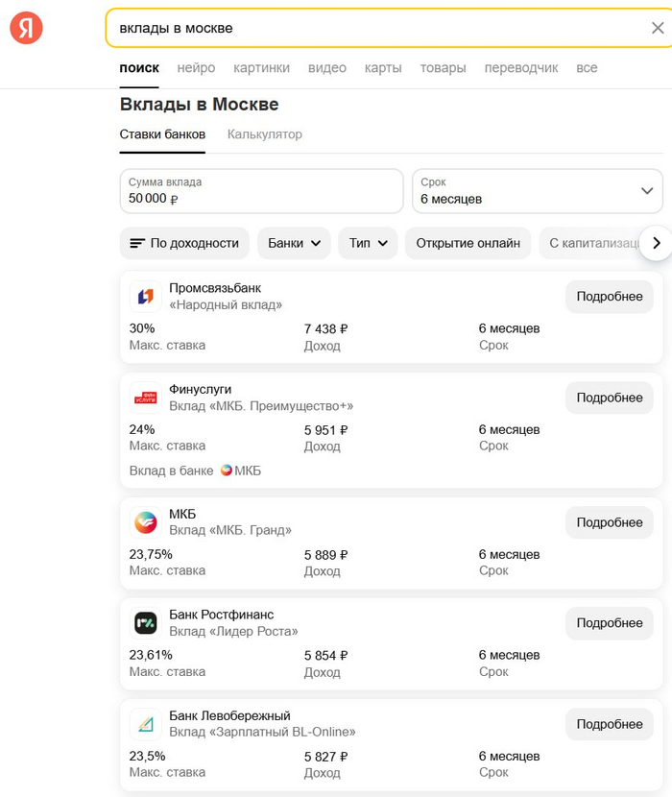Click the Банк Левобережный logo icon
The width and height of the screenshot is (672, 797).
146,724
